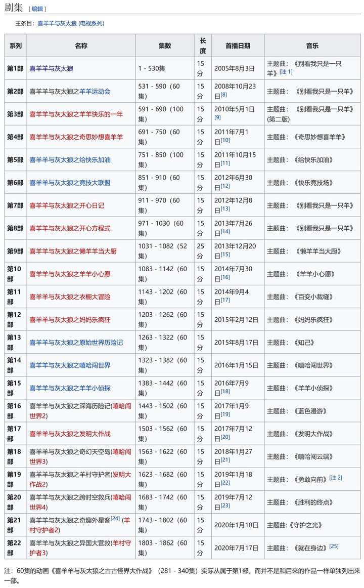Image resolution: width=364 pixels, height=588 pixels.
Task: Open 发明大作战2 link in 第19部 row
Action: pyautogui.click(x=80, y=480)
